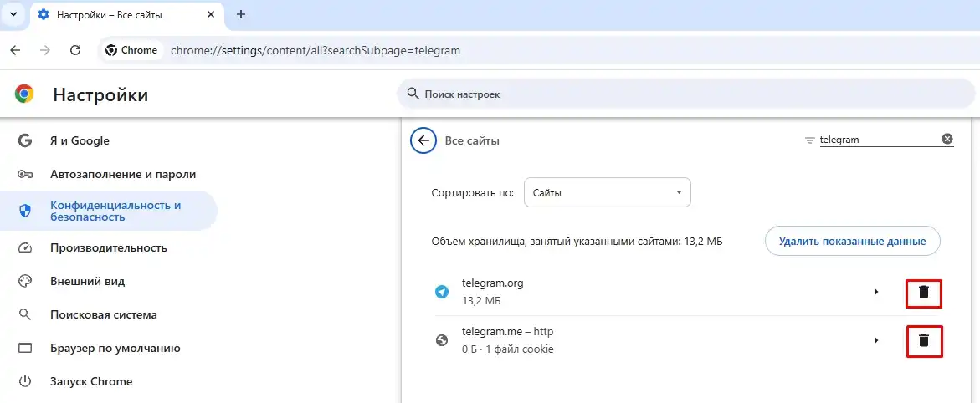Click the shield icon for Конфиденциальность
980x403 pixels.
[x=25, y=212]
